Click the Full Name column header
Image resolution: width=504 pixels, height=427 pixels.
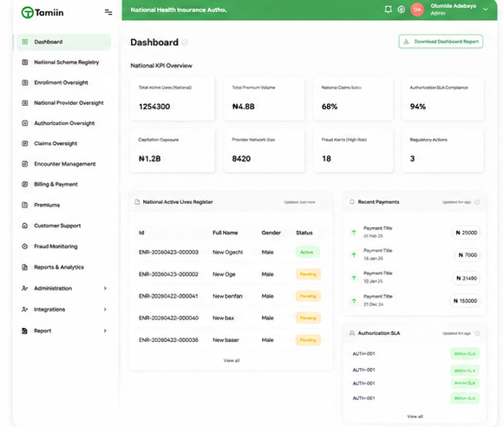point(226,233)
